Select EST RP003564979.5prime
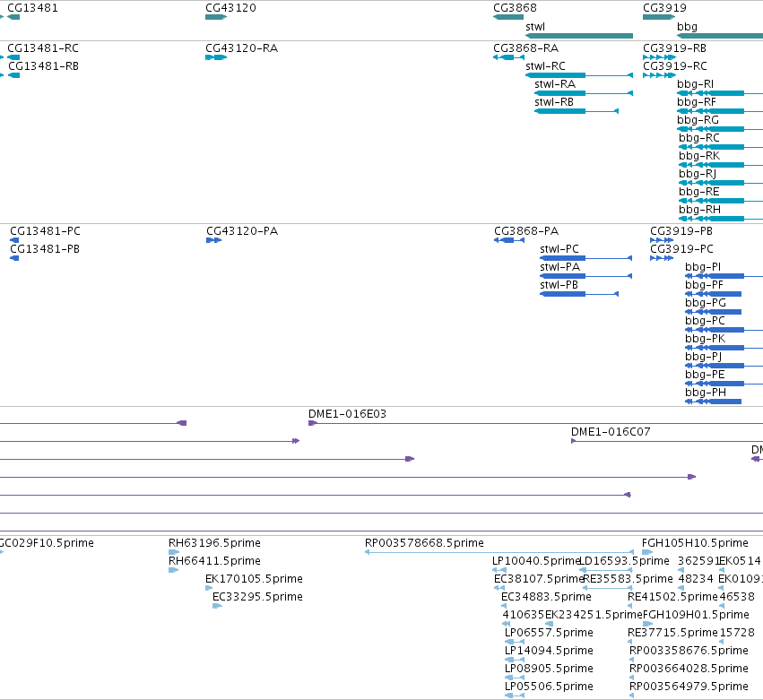This screenshot has height=700, width=763. click(x=631, y=696)
